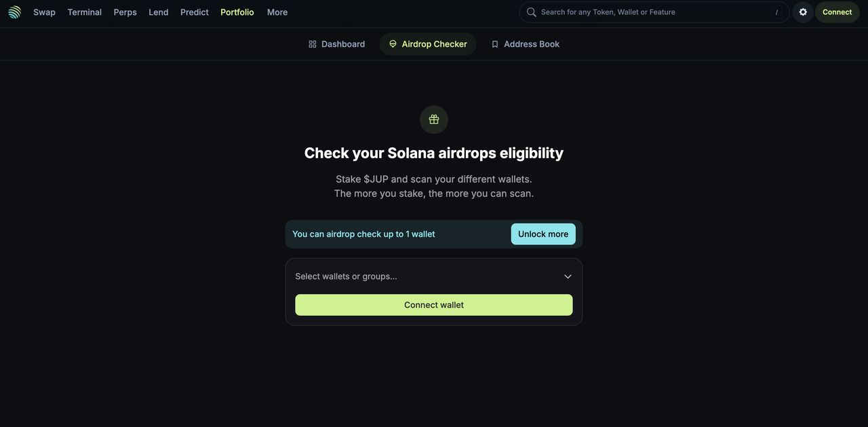
Task: Switch to the Dashboard tab
Action: pos(336,44)
